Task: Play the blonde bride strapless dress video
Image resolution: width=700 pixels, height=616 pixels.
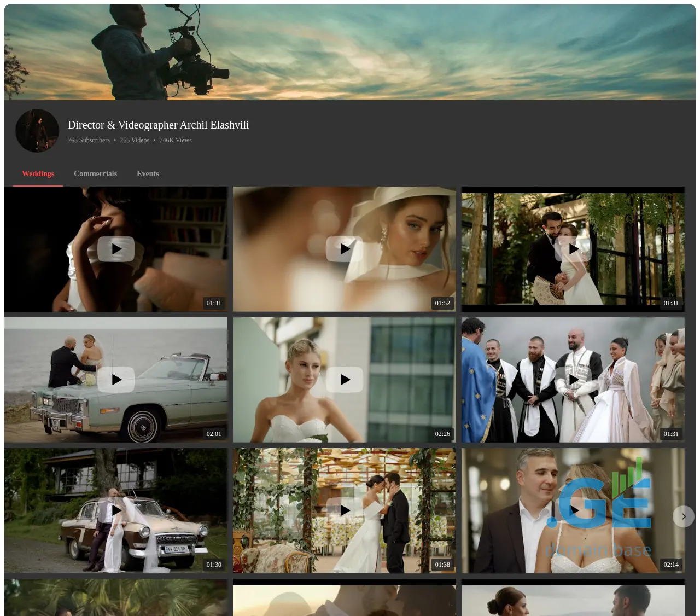Action: pos(345,380)
